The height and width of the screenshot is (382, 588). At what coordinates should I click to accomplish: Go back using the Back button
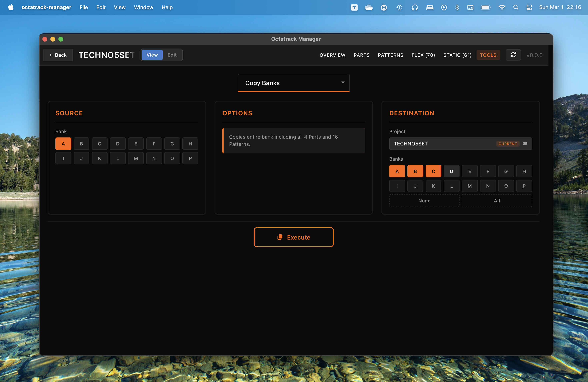58,55
